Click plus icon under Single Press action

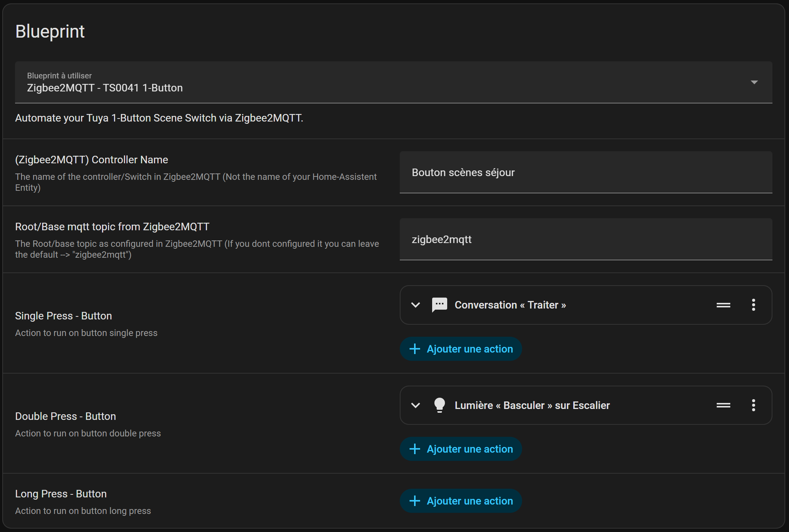point(414,349)
